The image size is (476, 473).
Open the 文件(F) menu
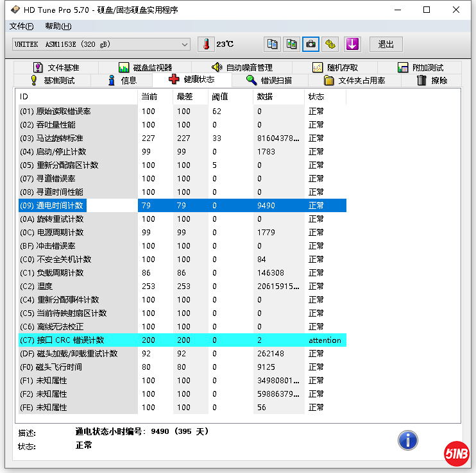(22, 26)
